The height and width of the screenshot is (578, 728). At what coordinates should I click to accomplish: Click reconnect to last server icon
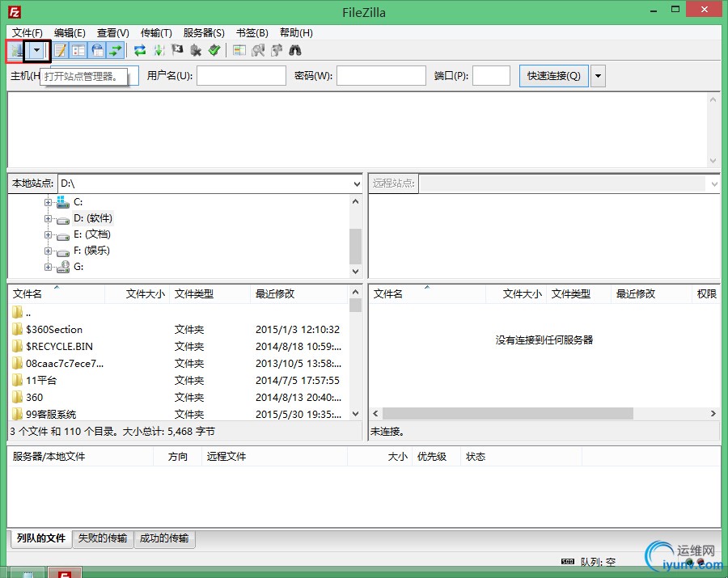214,50
